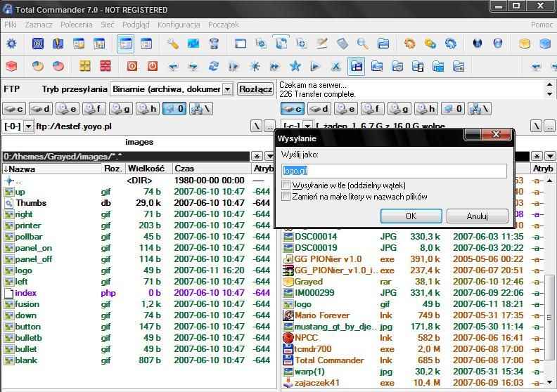The width and height of the screenshot is (557, 392).
Task: Open the right panel directory history arrow
Action: tap(550, 156)
